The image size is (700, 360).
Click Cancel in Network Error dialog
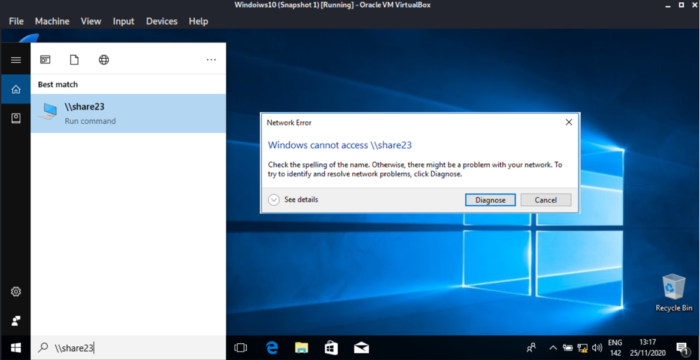coord(546,200)
